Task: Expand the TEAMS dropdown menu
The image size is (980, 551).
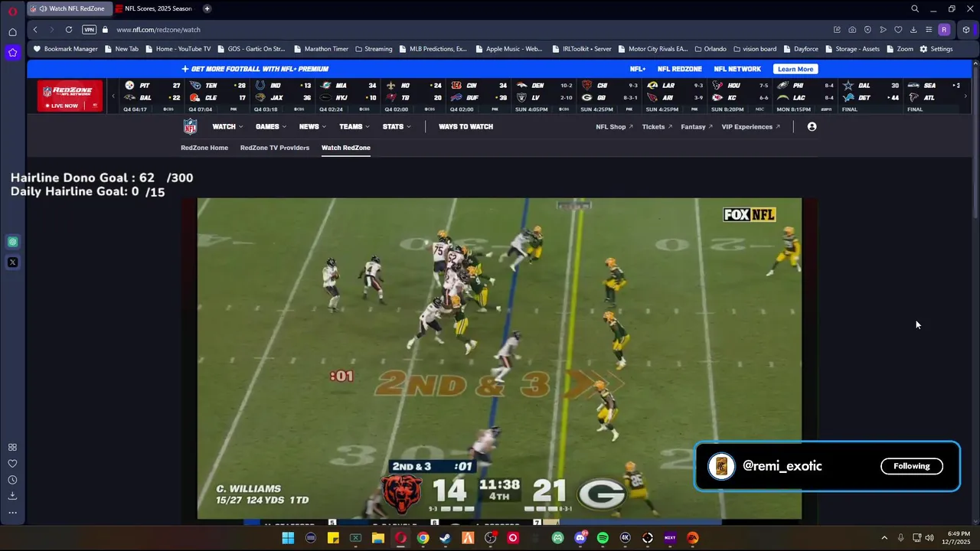Action: [x=354, y=127]
